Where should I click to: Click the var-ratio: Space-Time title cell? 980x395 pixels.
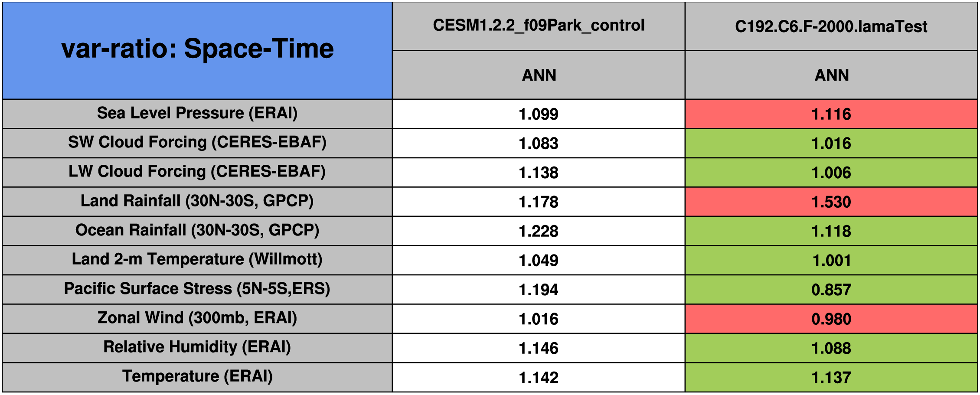(197, 49)
